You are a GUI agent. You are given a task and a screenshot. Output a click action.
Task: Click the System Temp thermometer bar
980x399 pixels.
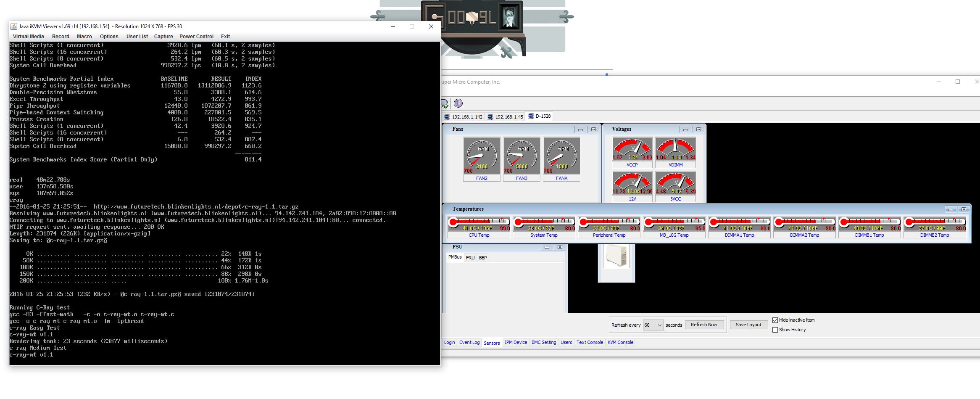544,224
